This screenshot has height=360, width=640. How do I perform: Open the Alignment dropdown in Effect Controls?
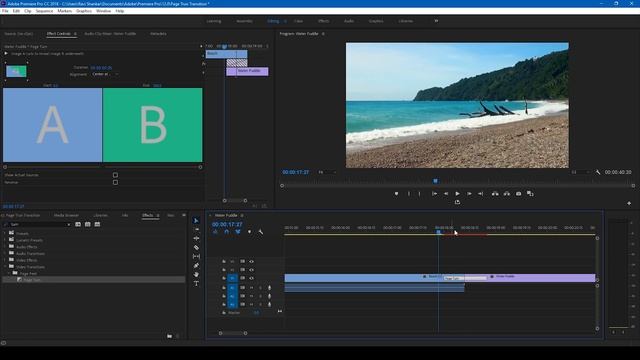[105, 74]
